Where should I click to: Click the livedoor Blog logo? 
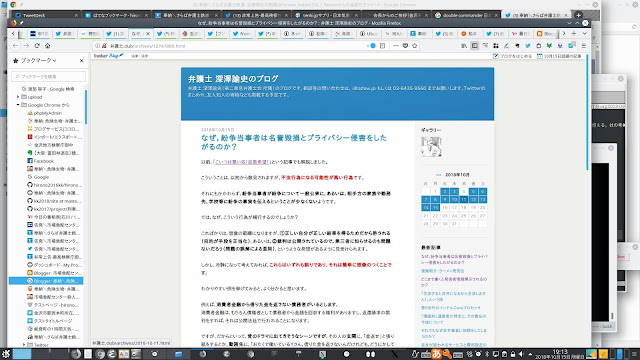click(109, 56)
